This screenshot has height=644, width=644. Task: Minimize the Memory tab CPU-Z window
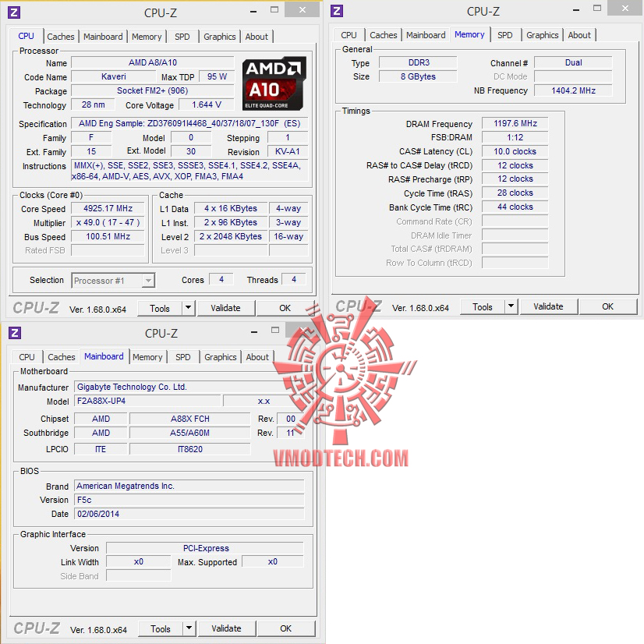[576, 9]
